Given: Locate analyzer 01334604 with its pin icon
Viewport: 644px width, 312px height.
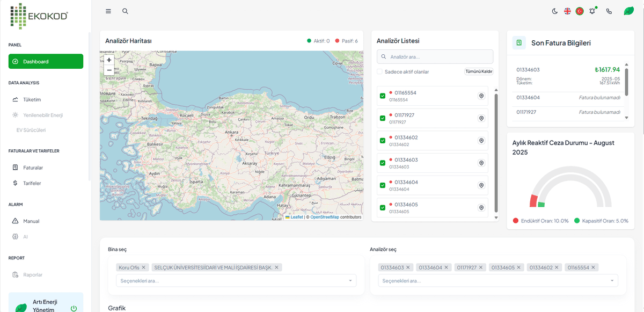Looking at the screenshot, I should 481,185.
